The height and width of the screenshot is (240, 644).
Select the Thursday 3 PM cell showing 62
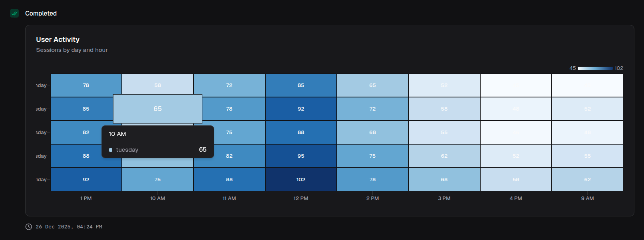point(444,156)
